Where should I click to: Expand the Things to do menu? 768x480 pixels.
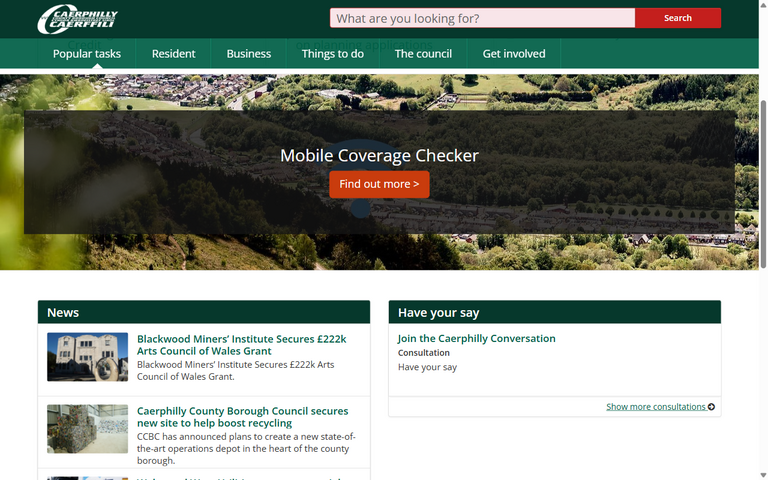pos(332,54)
